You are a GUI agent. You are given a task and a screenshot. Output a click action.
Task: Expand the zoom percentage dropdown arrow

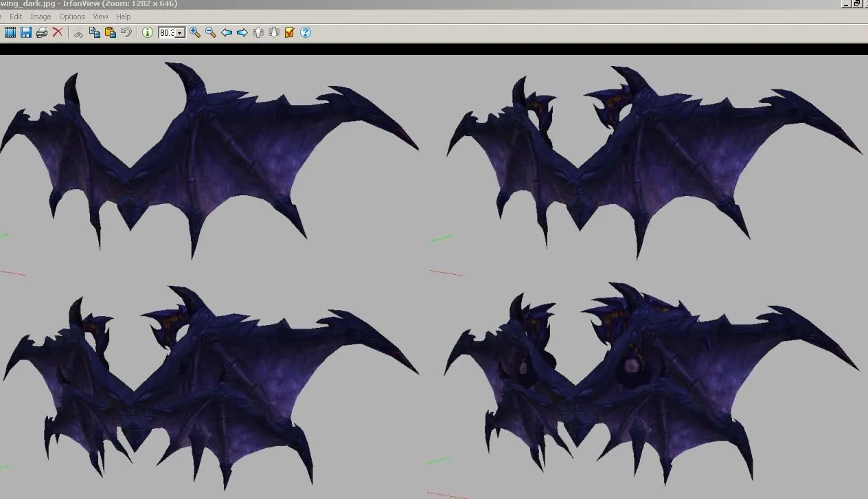pyautogui.click(x=181, y=33)
